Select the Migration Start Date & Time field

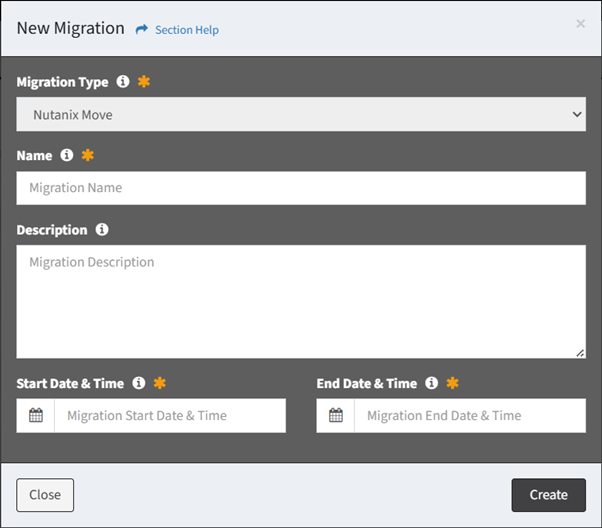(x=170, y=416)
